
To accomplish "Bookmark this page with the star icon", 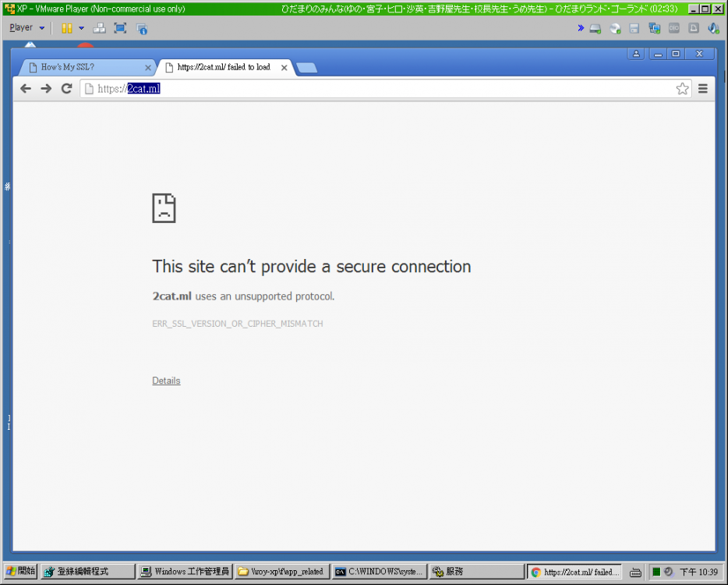I will point(682,89).
